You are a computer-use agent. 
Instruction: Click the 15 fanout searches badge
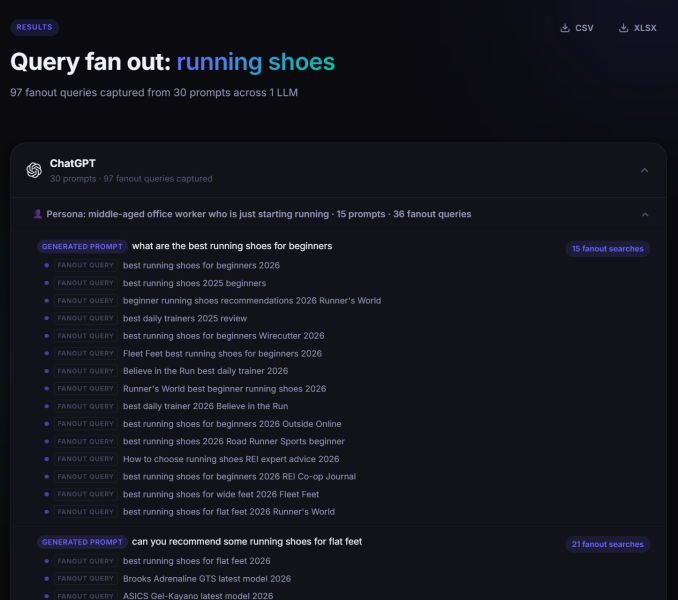coord(608,249)
